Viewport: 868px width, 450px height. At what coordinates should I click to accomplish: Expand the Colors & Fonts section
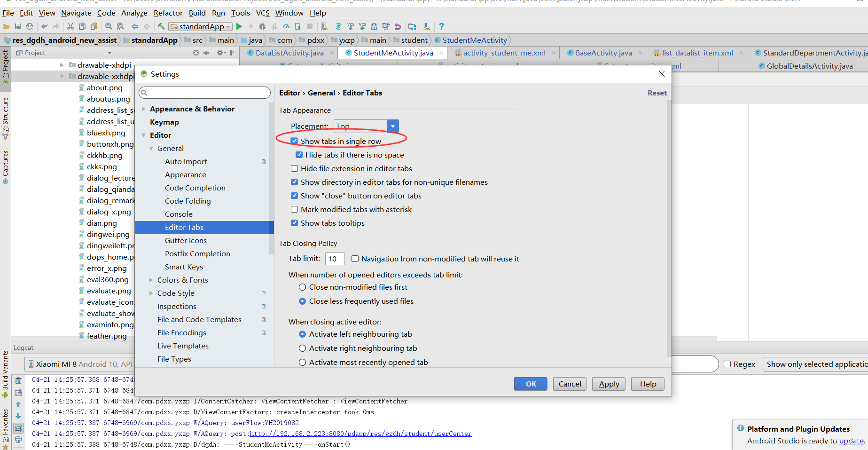coord(151,280)
